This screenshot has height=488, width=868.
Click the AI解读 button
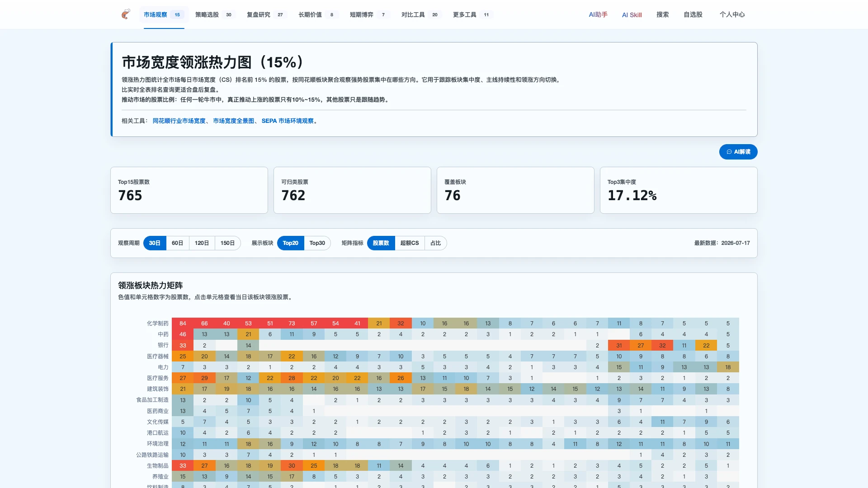(x=738, y=152)
